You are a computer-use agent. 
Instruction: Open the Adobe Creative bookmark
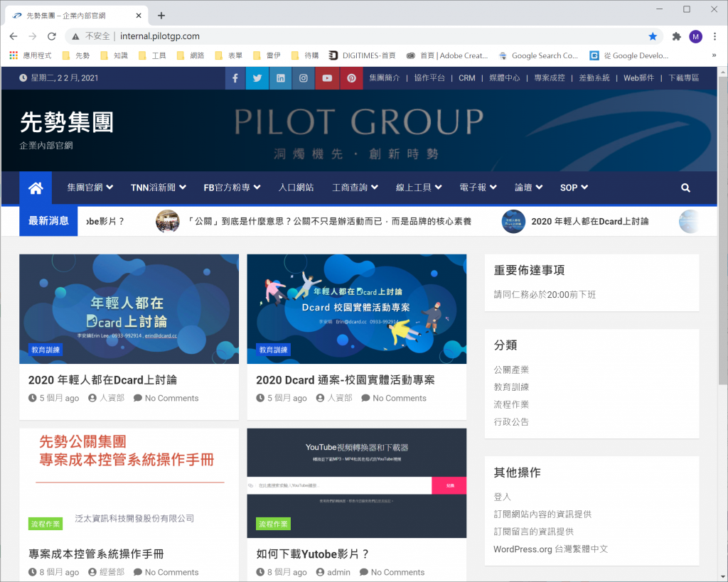(x=447, y=55)
